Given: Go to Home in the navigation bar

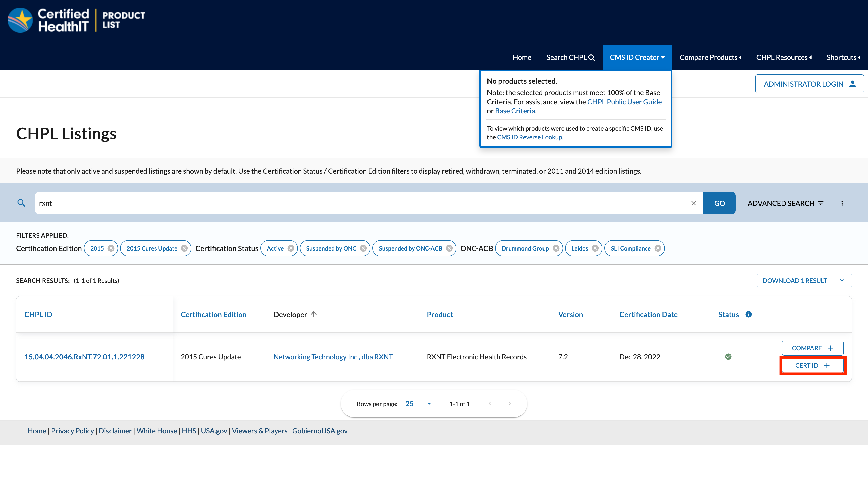Looking at the screenshot, I should pyautogui.click(x=522, y=57).
